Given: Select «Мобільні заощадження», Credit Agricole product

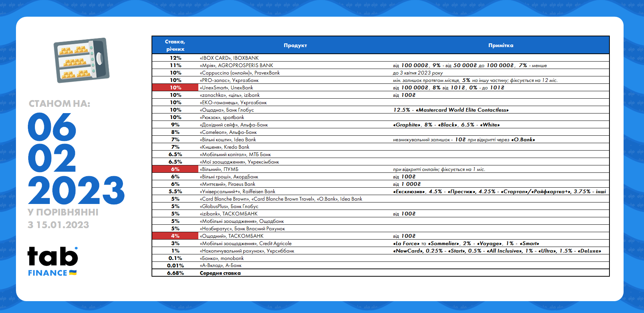Looking at the screenshot, I should pyautogui.click(x=246, y=243).
